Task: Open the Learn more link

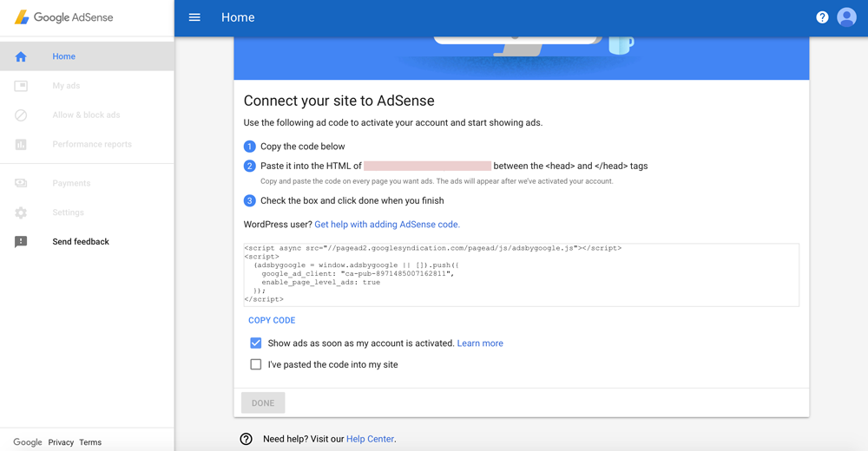Action: [480, 343]
